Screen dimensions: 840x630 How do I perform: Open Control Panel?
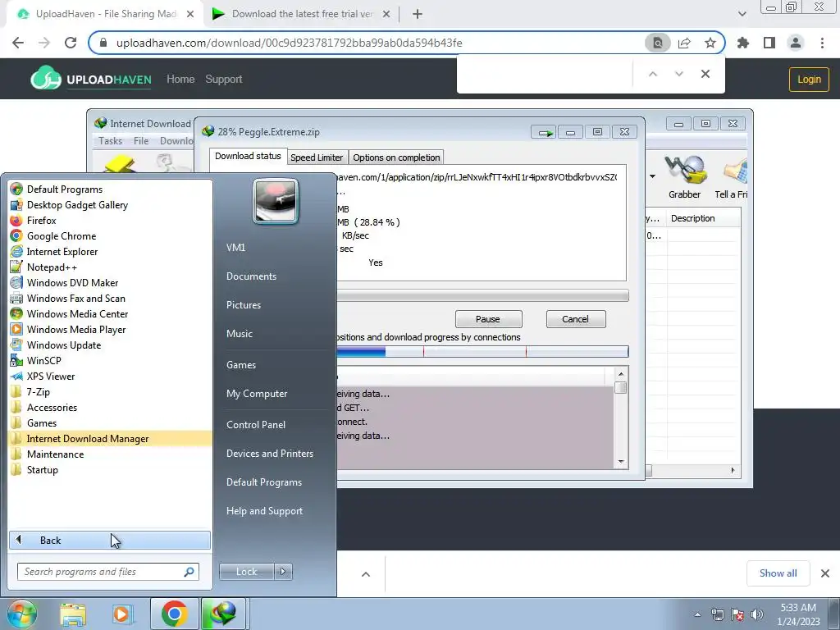(x=256, y=424)
